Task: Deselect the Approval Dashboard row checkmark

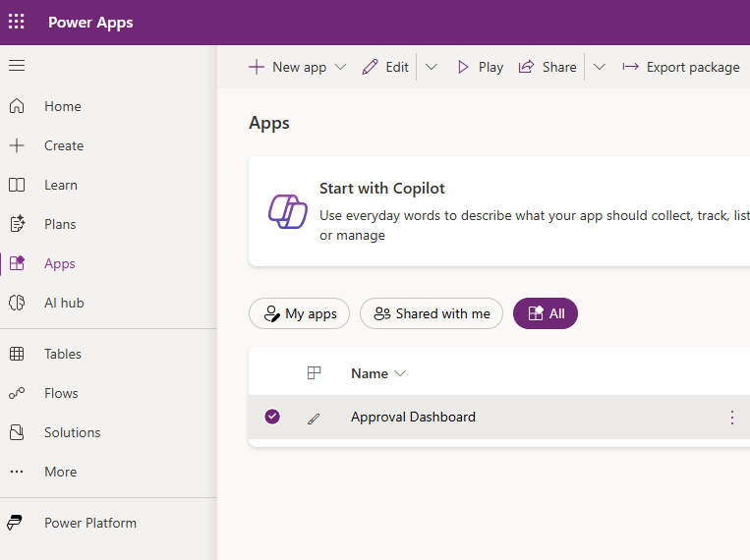Action: [x=272, y=417]
